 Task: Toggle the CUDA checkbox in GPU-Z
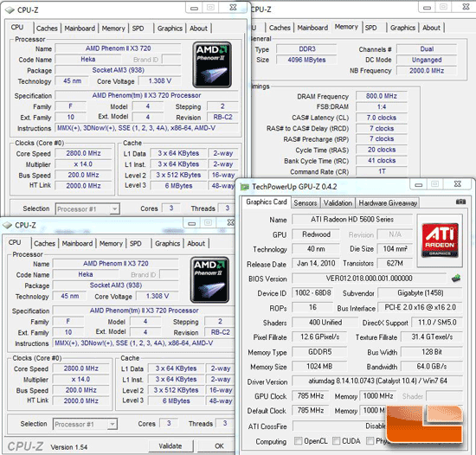click(336, 441)
